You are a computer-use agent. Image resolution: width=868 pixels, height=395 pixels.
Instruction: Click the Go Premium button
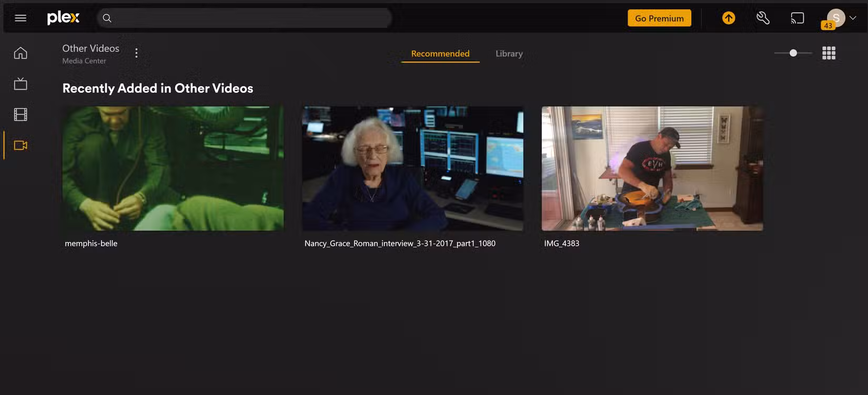click(x=659, y=18)
